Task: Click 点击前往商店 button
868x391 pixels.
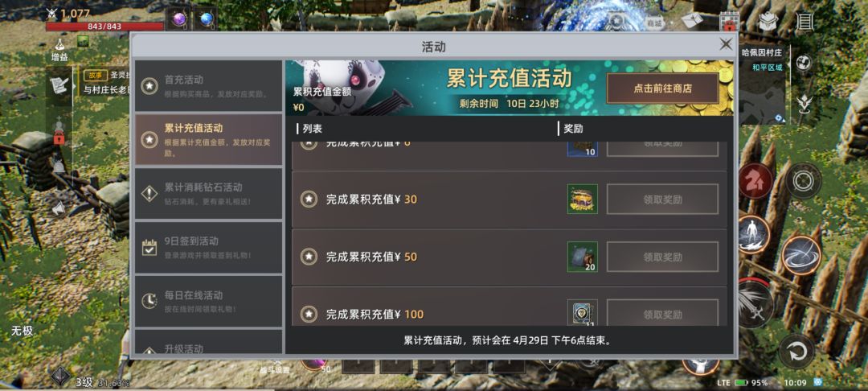Action: 662,88
